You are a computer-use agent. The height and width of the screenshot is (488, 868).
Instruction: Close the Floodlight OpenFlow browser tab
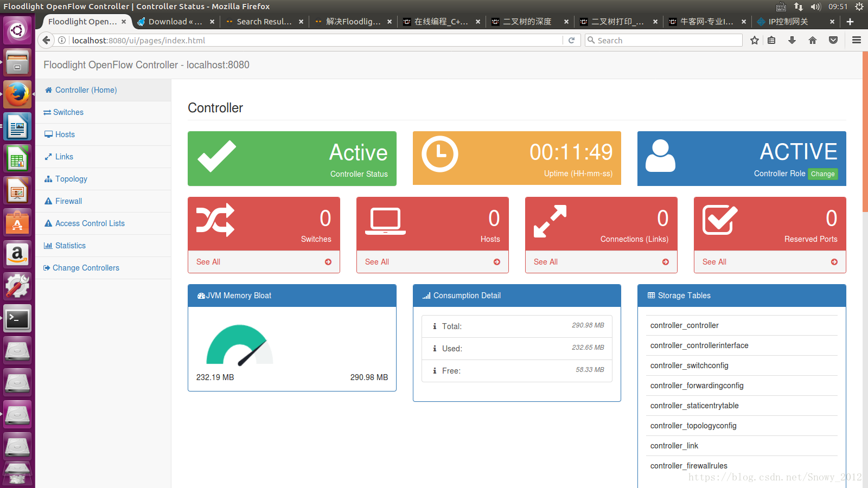click(x=124, y=22)
